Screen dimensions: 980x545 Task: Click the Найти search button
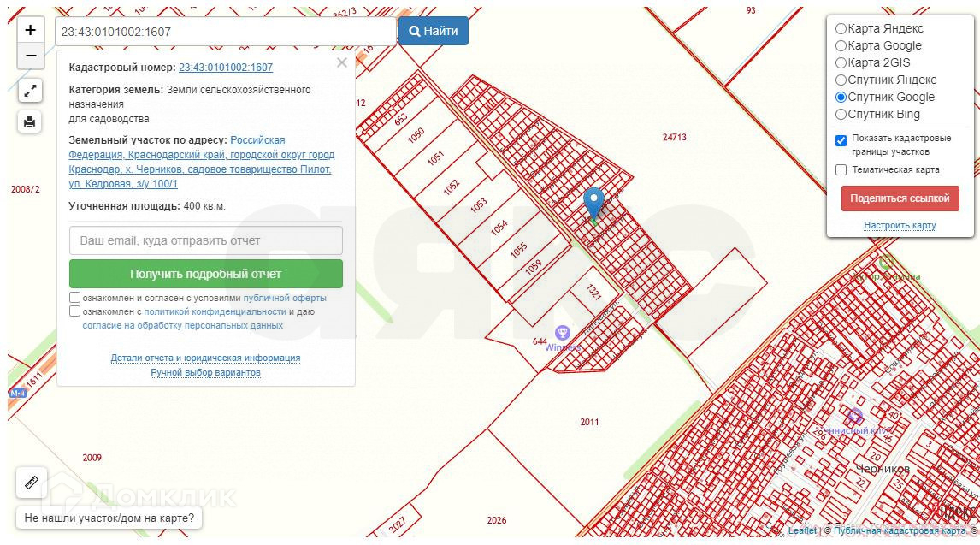pos(433,31)
